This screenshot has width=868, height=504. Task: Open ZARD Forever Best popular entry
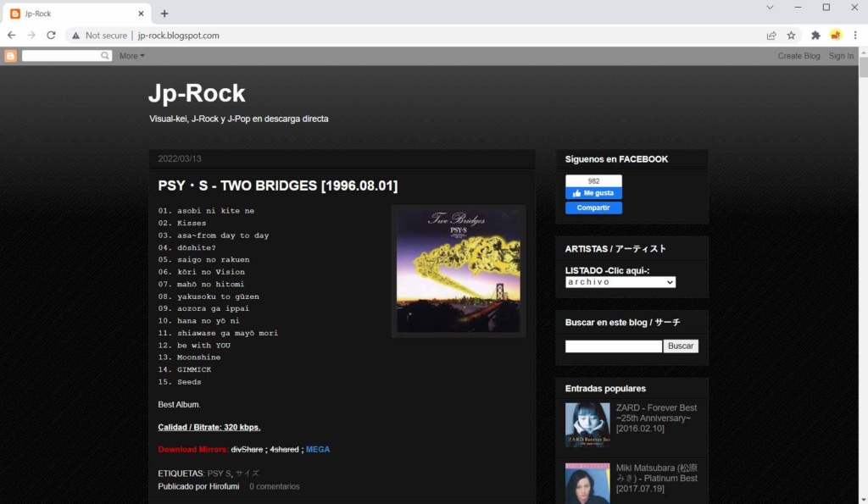[x=657, y=418]
